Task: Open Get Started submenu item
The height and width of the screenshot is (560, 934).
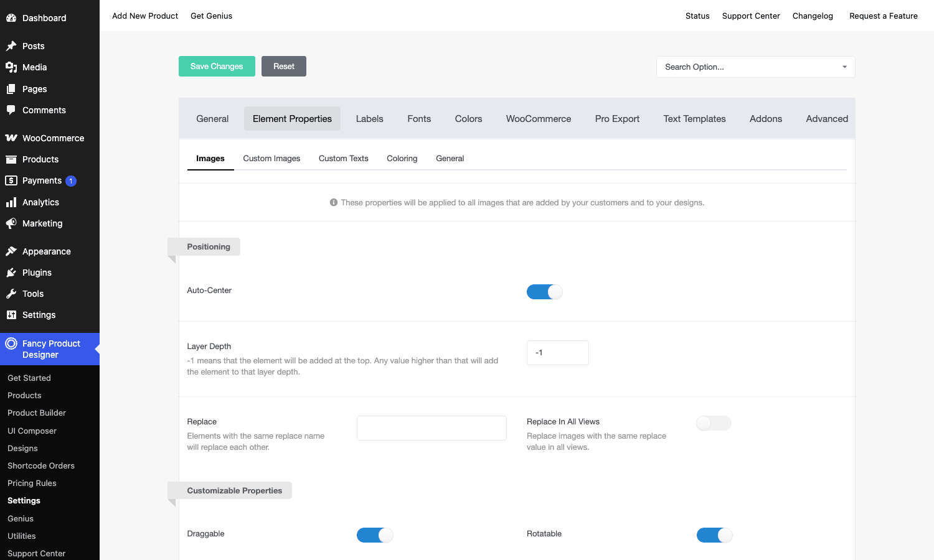Action: click(x=29, y=378)
